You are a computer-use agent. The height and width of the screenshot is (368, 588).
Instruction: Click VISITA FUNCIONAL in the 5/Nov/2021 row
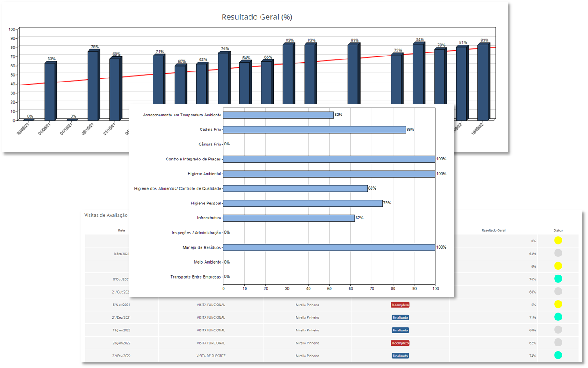211,305
